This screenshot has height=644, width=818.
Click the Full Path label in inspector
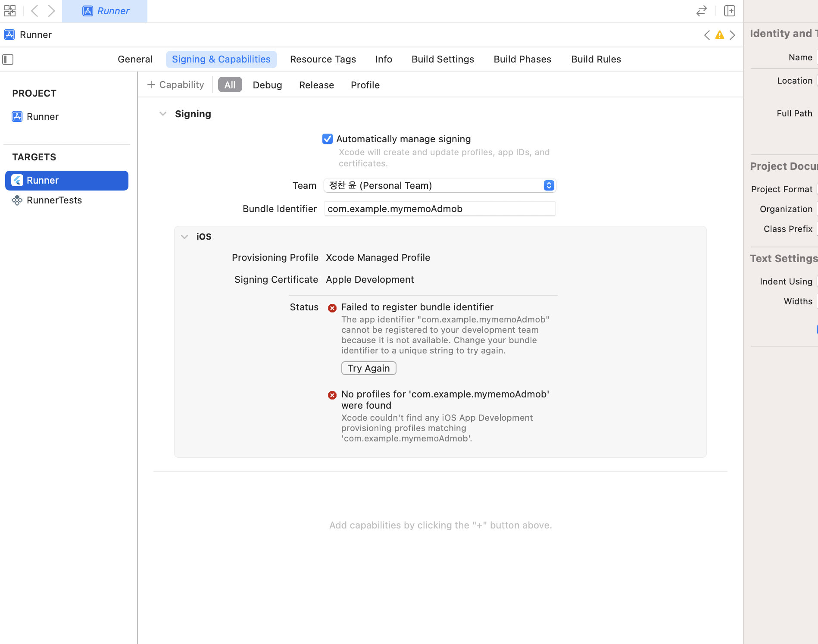(x=795, y=113)
